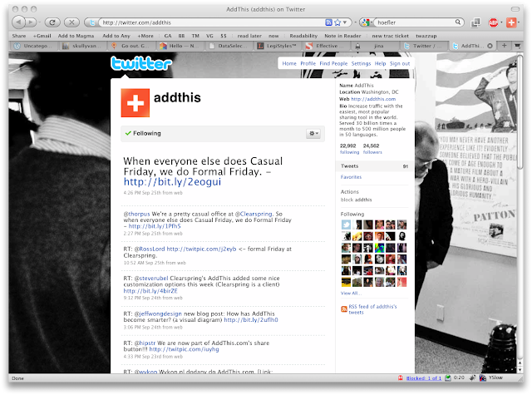The image size is (532, 395).
Task: Switch to the Effective tab
Action: click(x=327, y=46)
